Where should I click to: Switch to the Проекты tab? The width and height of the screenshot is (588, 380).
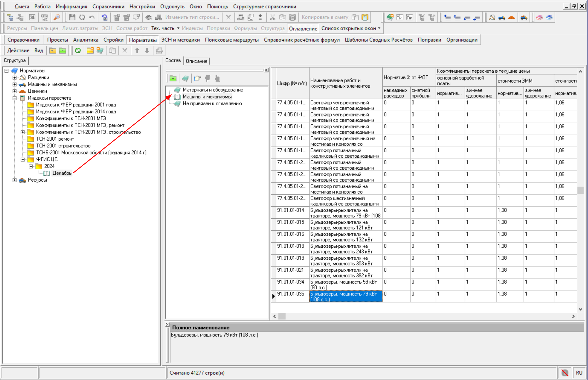pyautogui.click(x=58, y=40)
